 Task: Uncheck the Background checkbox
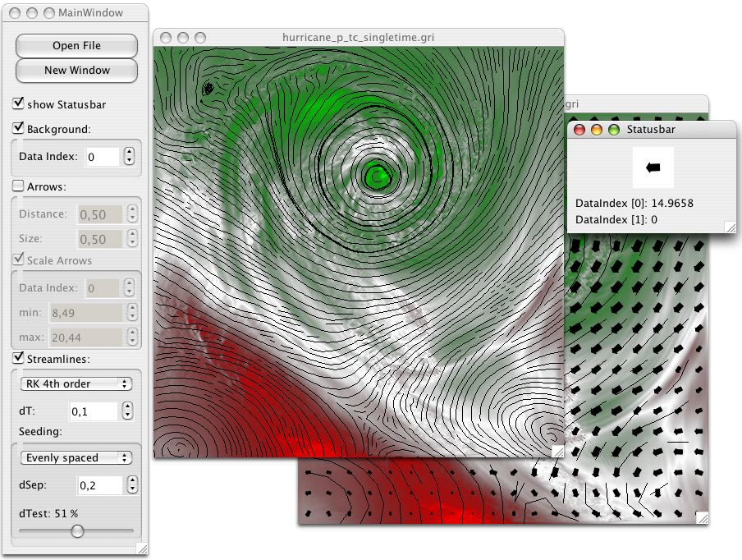click(18, 128)
